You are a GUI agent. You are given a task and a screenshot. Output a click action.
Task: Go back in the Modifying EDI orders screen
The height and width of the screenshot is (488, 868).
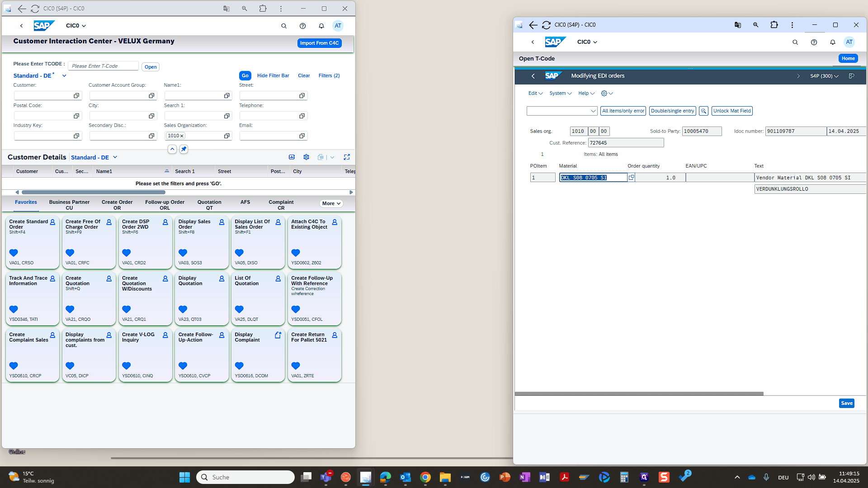pyautogui.click(x=533, y=76)
